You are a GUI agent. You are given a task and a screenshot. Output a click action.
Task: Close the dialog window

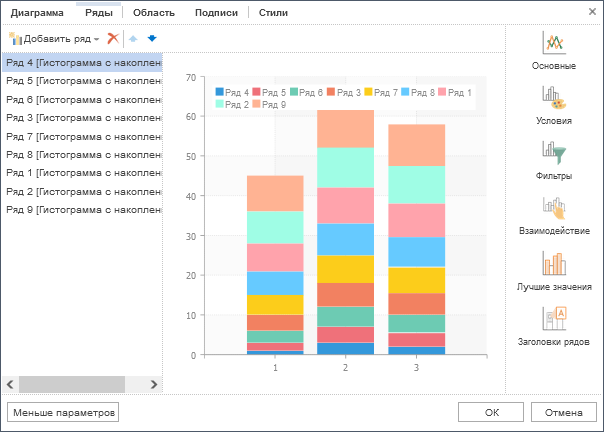[590, 11]
